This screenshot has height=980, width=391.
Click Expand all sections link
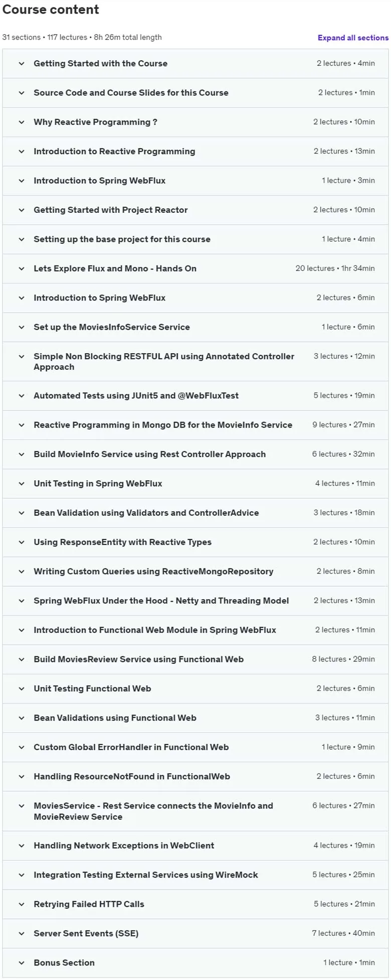click(353, 38)
